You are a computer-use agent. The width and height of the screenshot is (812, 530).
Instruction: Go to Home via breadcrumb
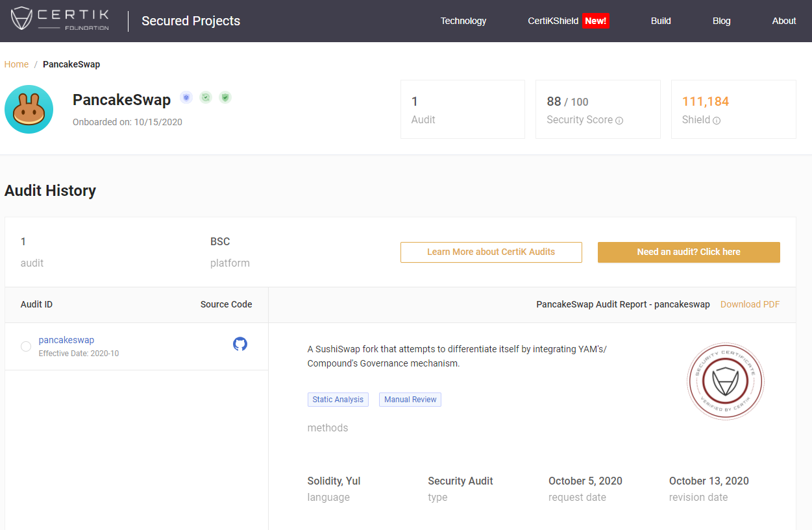click(x=16, y=64)
